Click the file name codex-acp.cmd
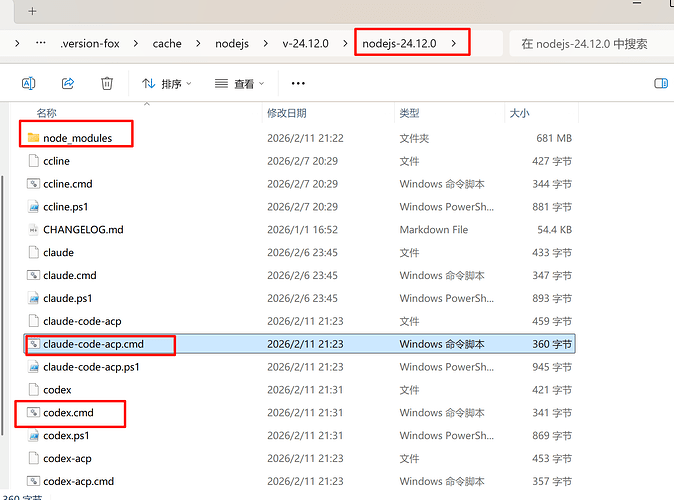 point(79,481)
